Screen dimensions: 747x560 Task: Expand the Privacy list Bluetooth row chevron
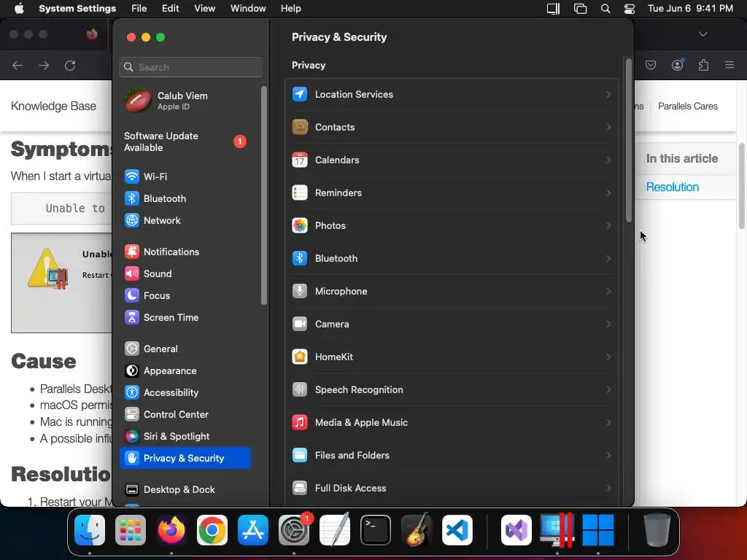[x=608, y=259]
